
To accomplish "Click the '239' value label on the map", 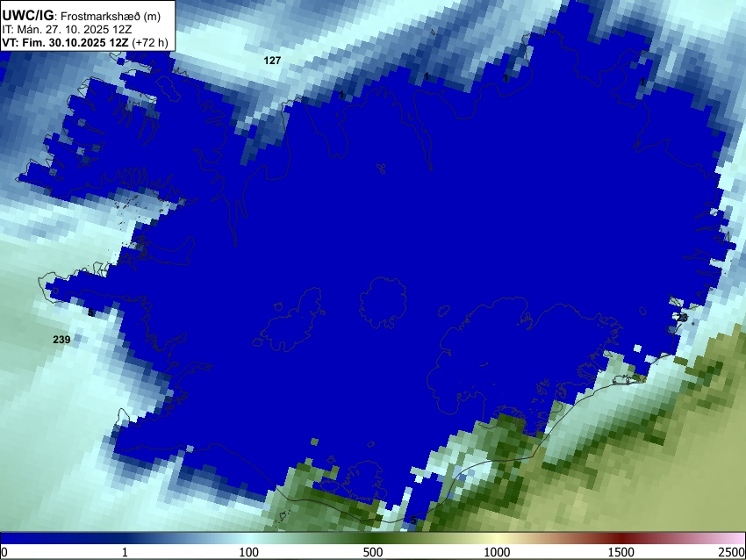I will point(61,339).
